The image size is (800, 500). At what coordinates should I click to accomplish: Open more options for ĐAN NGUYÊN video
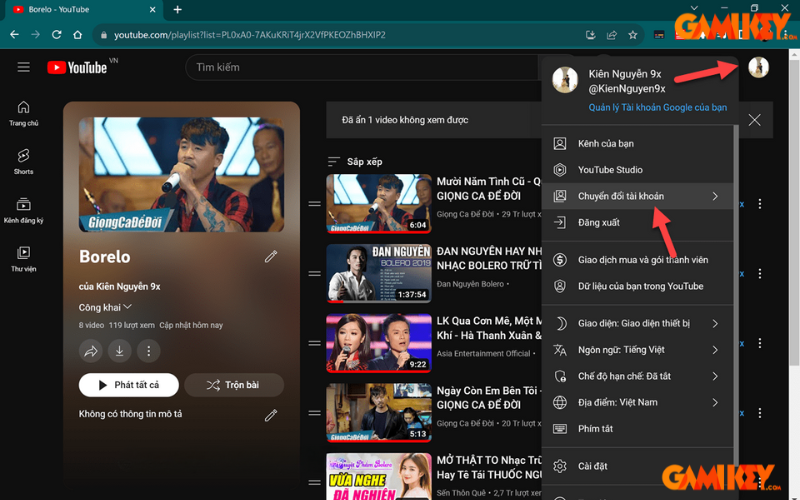(760, 273)
